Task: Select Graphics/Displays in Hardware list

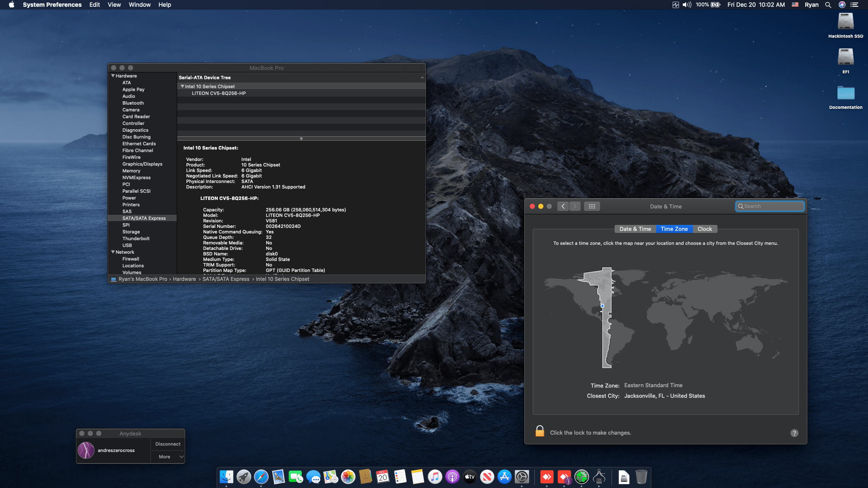Action: point(142,164)
